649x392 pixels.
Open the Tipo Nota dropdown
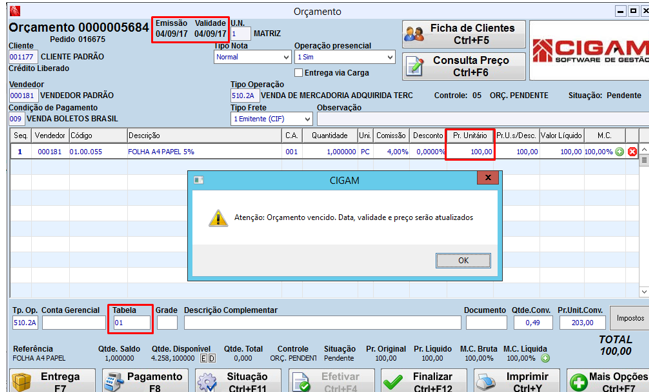click(x=252, y=57)
